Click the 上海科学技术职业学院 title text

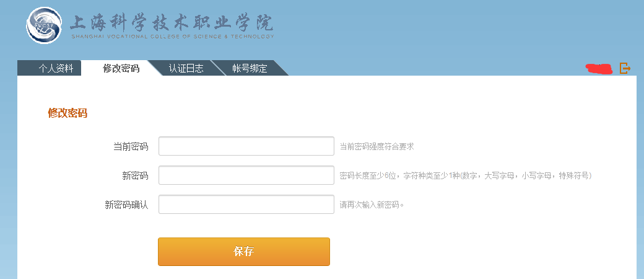coord(171,23)
